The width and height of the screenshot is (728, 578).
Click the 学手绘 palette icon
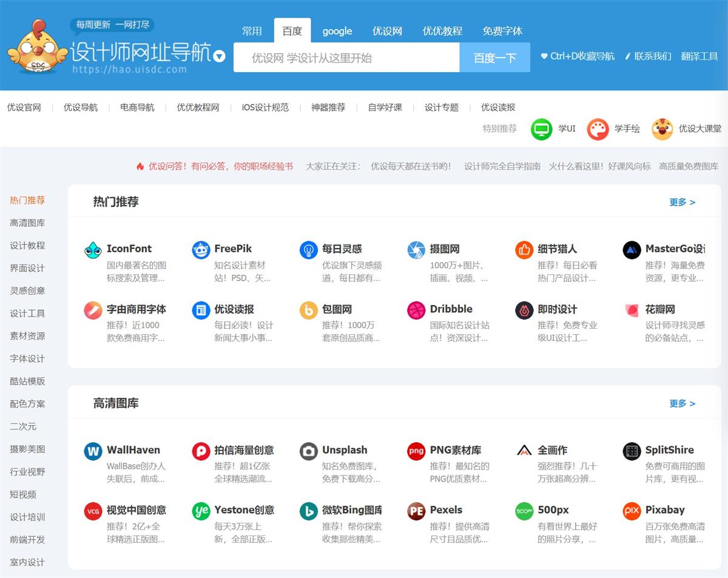[598, 129]
